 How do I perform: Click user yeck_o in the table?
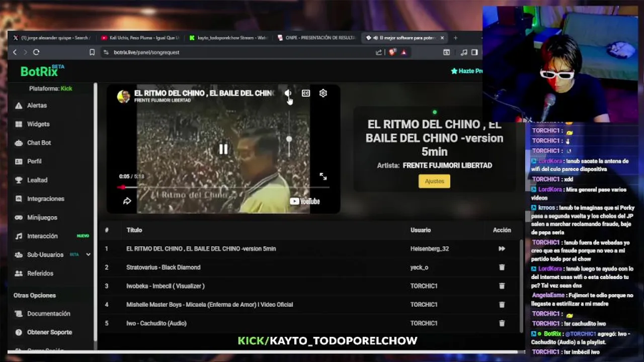coord(419,267)
